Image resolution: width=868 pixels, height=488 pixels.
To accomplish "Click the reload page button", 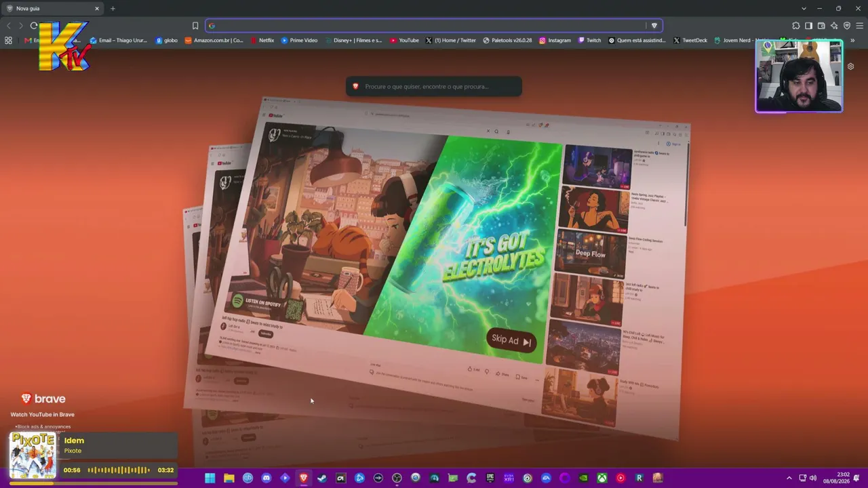I will pyautogui.click(x=33, y=26).
